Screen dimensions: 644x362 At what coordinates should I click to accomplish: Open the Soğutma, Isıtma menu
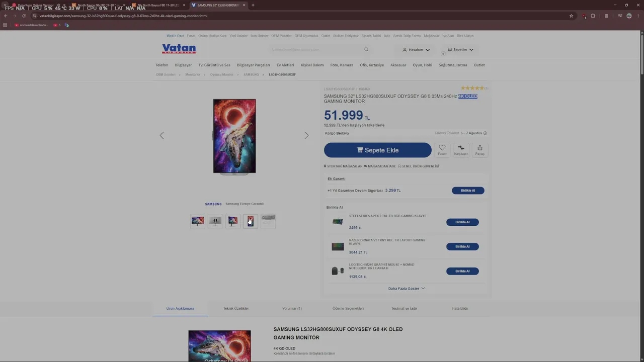click(453, 65)
